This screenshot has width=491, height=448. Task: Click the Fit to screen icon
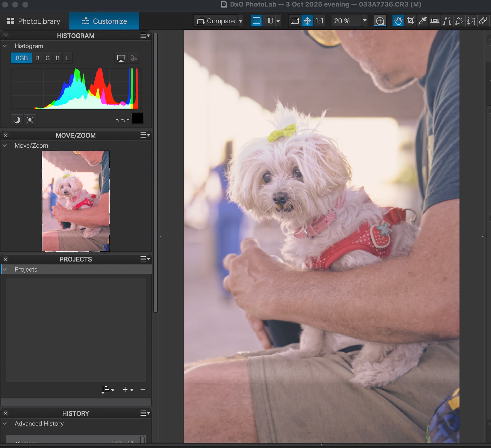point(295,21)
